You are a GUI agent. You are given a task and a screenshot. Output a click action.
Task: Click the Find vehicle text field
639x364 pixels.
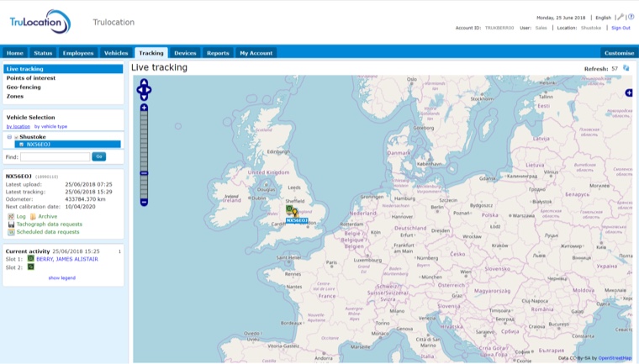coord(55,156)
